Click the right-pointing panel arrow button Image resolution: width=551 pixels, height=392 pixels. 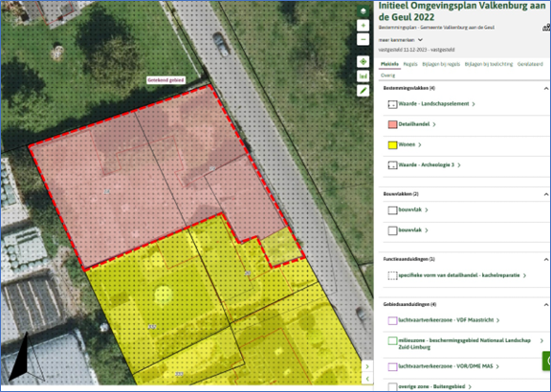pos(367,366)
